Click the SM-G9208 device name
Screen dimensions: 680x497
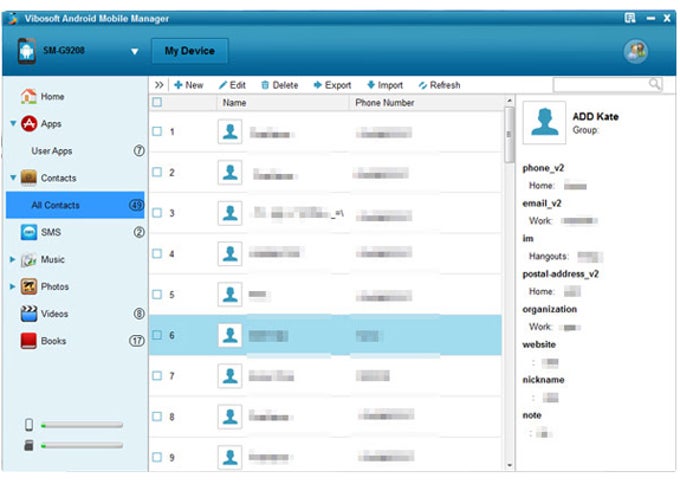(64, 50)
